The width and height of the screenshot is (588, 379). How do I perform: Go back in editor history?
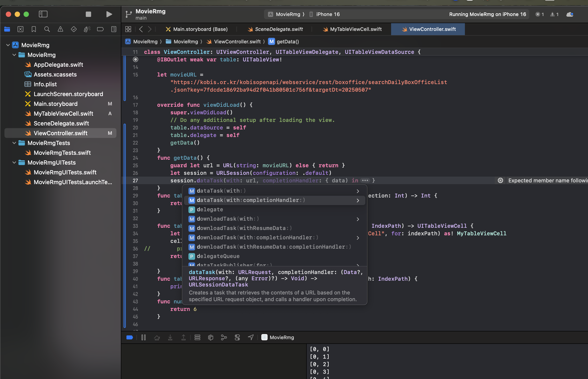(141, 29)
